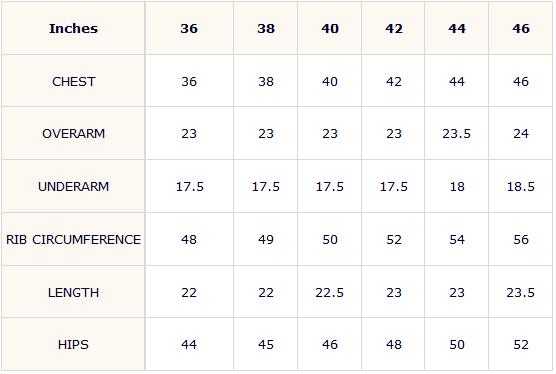Click the LENGTH row label
Image resolution: width=556 pixels, height=374 pixels.
pos(73,292)
